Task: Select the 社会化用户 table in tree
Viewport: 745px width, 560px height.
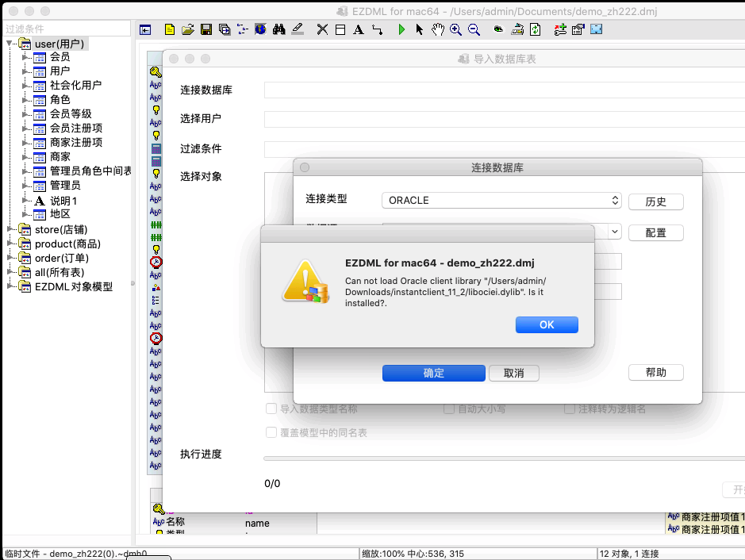Action: [x=75, y=86]
